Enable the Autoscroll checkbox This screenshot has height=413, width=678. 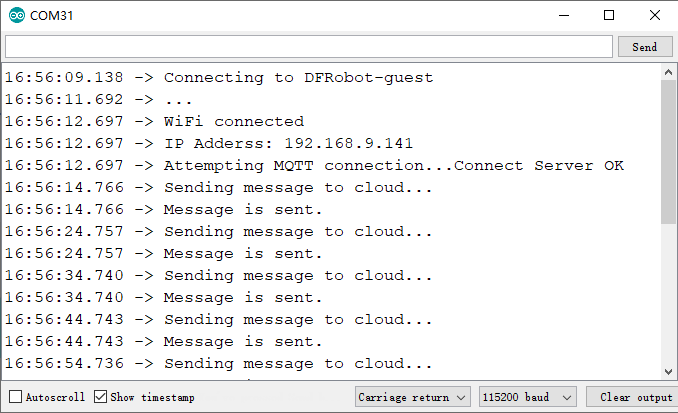point(15,397)
